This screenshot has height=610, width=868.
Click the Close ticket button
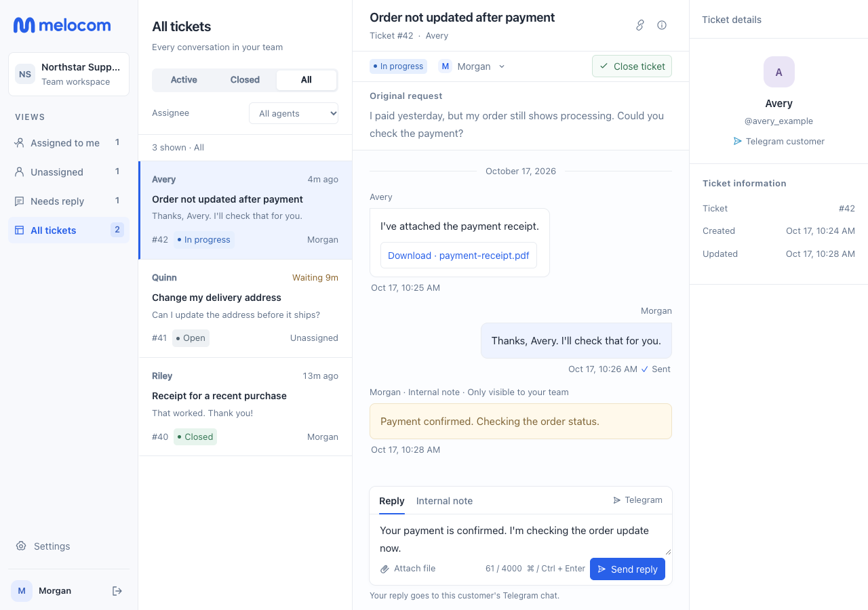[632, 66]
